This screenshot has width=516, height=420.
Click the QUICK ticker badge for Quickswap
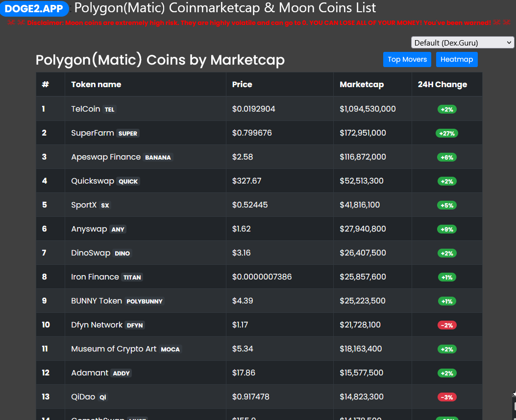(x=128, y=181)
